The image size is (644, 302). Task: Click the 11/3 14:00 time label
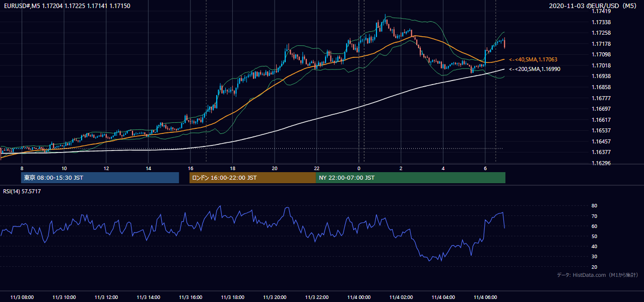(x=148, y=297)
